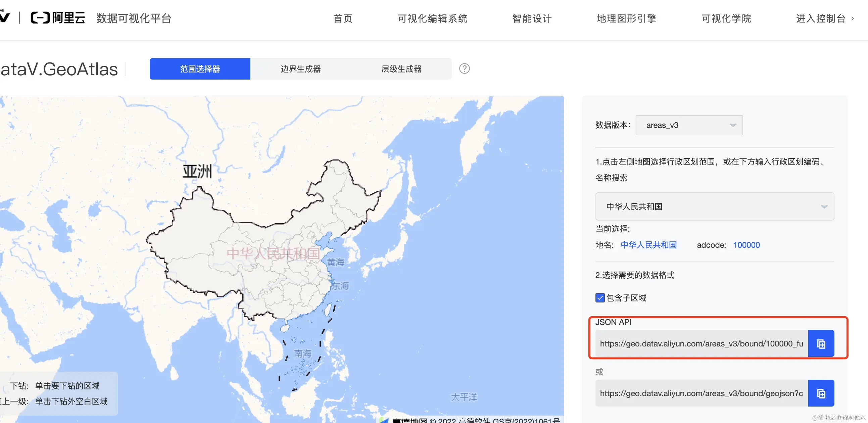Expand the 中华人民共和国 region selector
The width and height of the screenshot is (868, 423).
pyautogui.click(x=714, y=206)
